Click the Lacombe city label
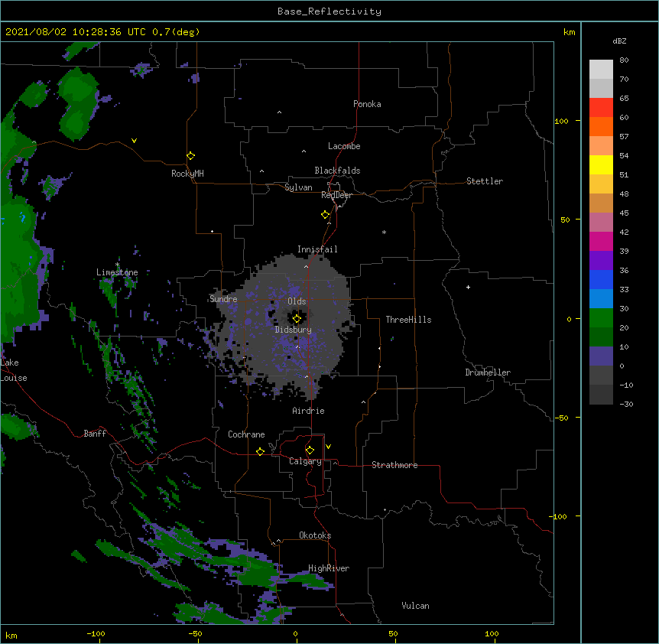The height and width of the screenshot is (644, 659). [344, 146]
